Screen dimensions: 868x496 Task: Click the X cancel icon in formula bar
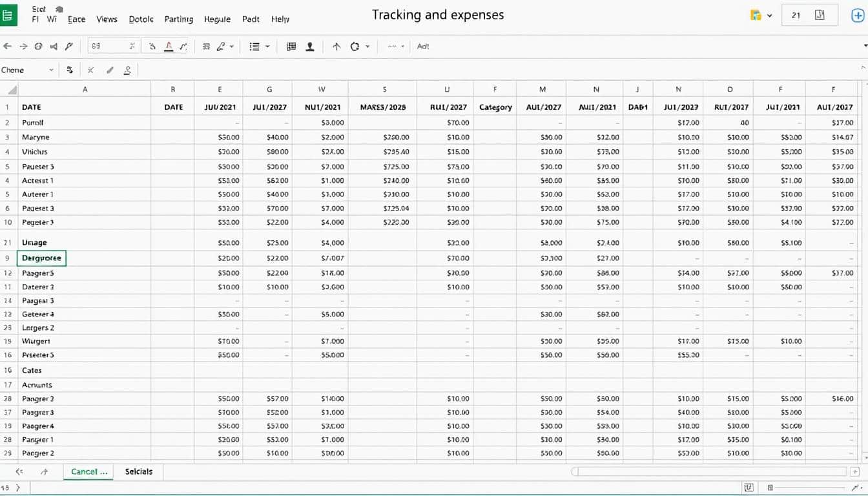click(90, 70)
